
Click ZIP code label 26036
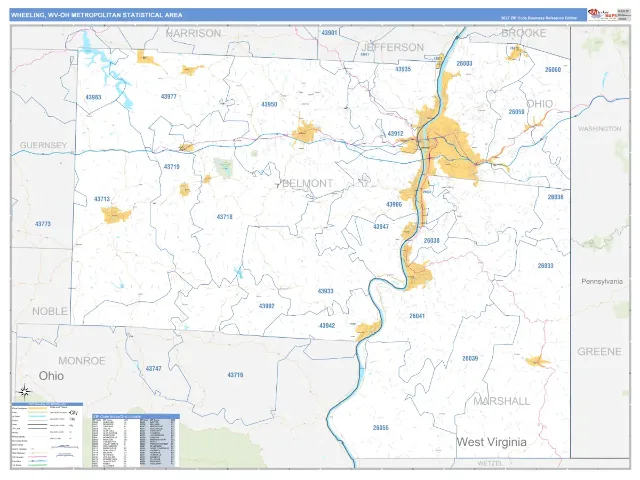tap(556, 197)
